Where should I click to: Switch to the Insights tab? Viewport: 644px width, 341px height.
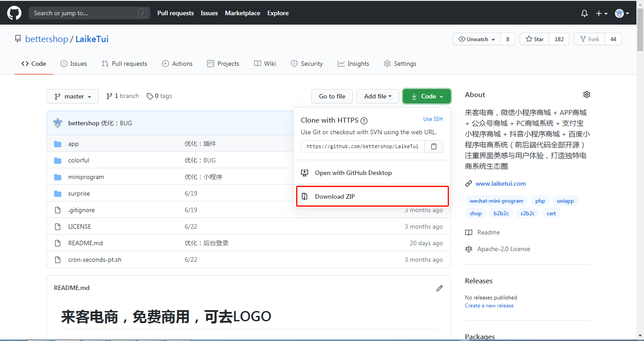(353, 64)
